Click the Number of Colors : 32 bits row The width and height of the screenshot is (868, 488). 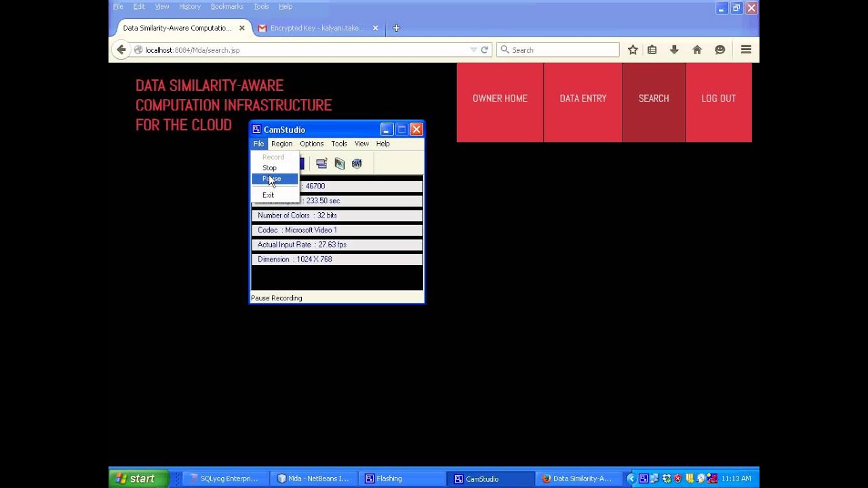click(337, 216)
